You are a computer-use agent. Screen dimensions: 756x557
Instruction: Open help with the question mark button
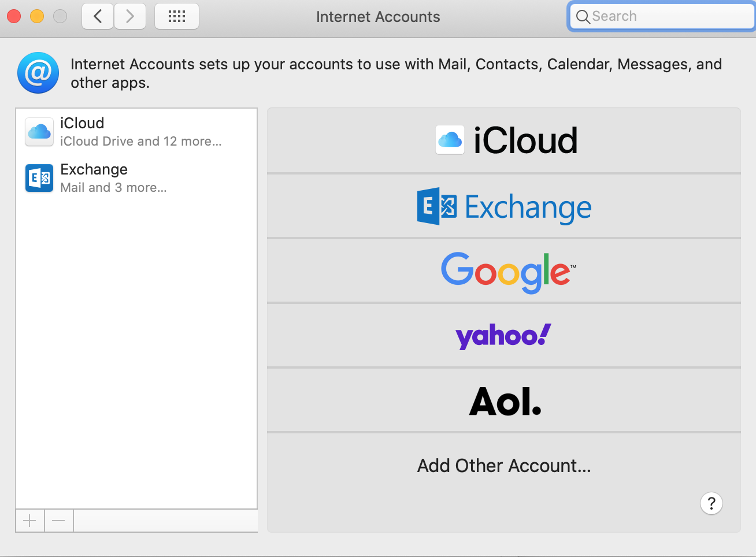(711, 503)
